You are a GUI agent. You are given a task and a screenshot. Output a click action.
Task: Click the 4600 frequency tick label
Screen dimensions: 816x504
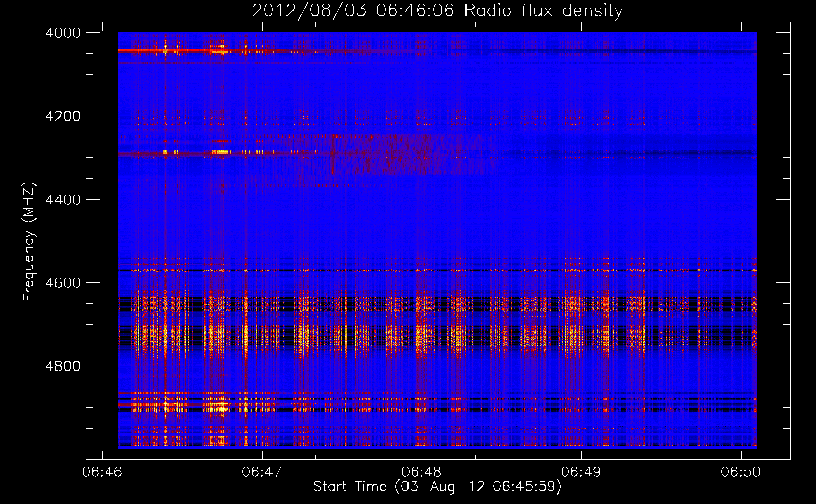(x=63, y=283)
